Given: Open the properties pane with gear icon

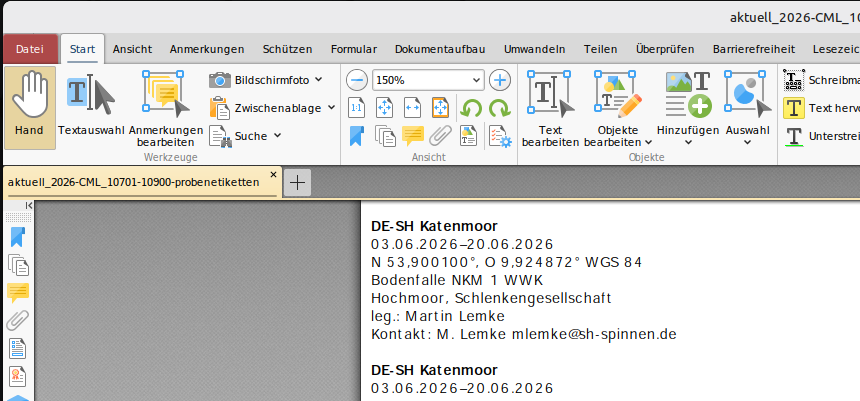Looking at the screenshot, I should [x=500, y=136].
